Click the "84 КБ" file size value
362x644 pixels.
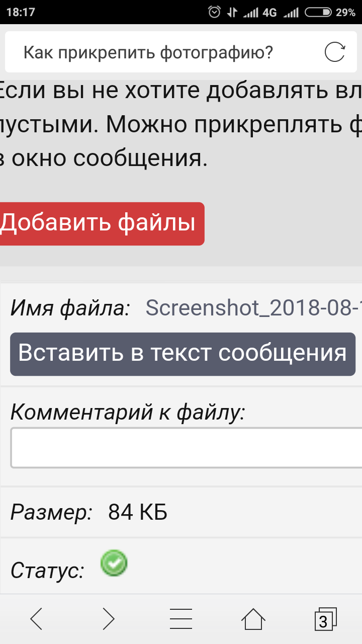click(138, 512)
